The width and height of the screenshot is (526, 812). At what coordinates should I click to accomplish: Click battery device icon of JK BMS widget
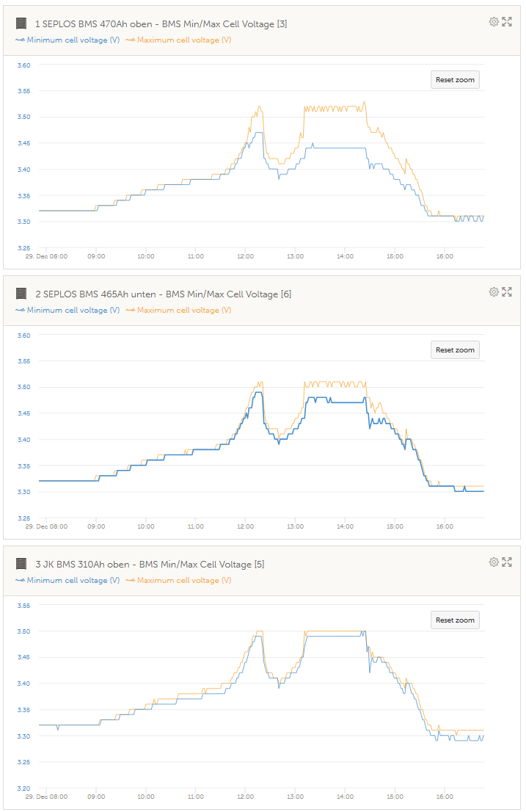point(21,565)
